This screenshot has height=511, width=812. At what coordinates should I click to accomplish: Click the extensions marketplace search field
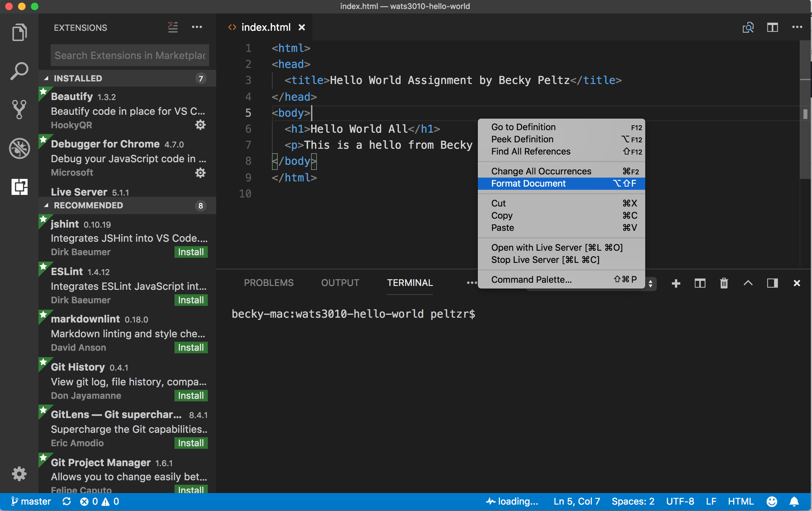pyautogui.click(x=129, y=55)
